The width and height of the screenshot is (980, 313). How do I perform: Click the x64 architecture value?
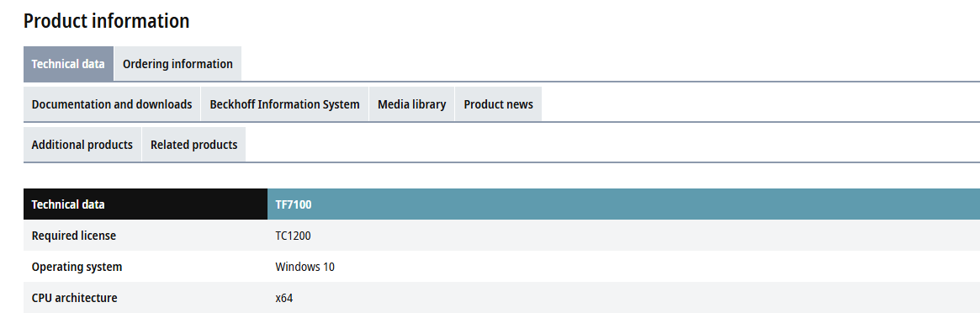(284, 298)
